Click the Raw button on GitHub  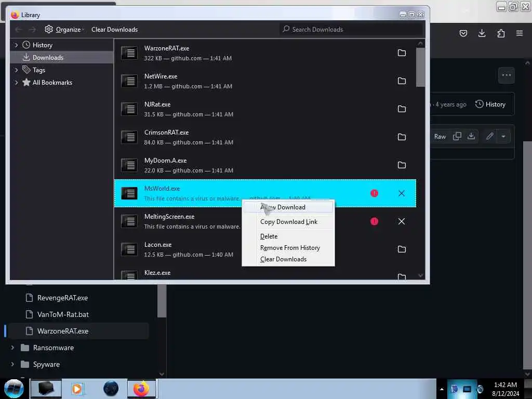[440, 137]
